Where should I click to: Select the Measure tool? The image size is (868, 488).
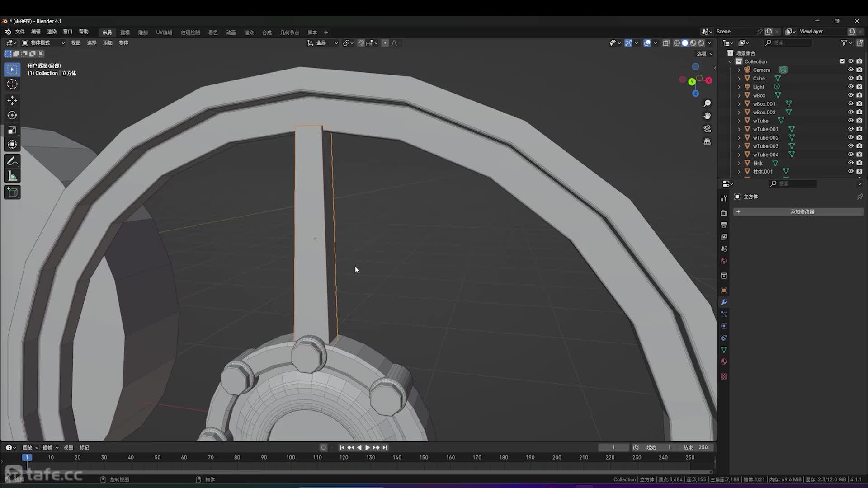12,176
